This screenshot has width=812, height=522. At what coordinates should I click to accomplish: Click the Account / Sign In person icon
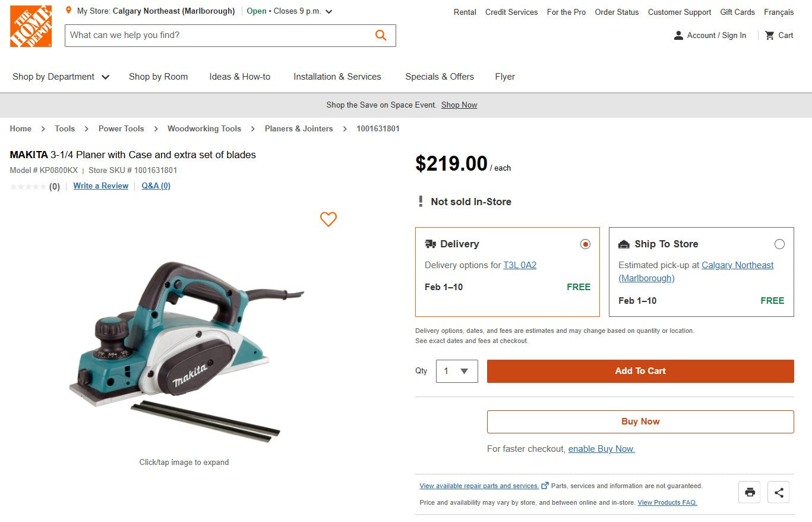678,35
